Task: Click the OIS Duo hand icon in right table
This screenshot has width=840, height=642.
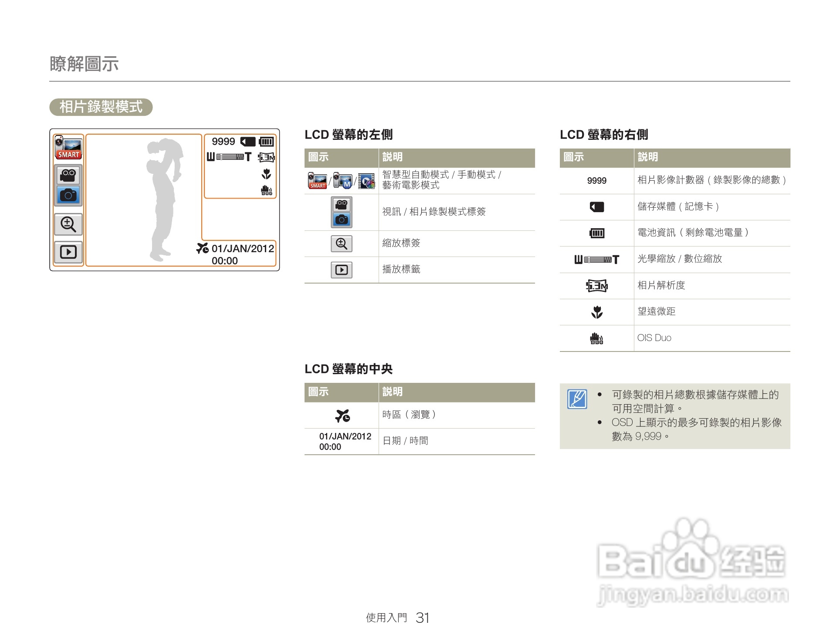Action: [x=596, y=338]
